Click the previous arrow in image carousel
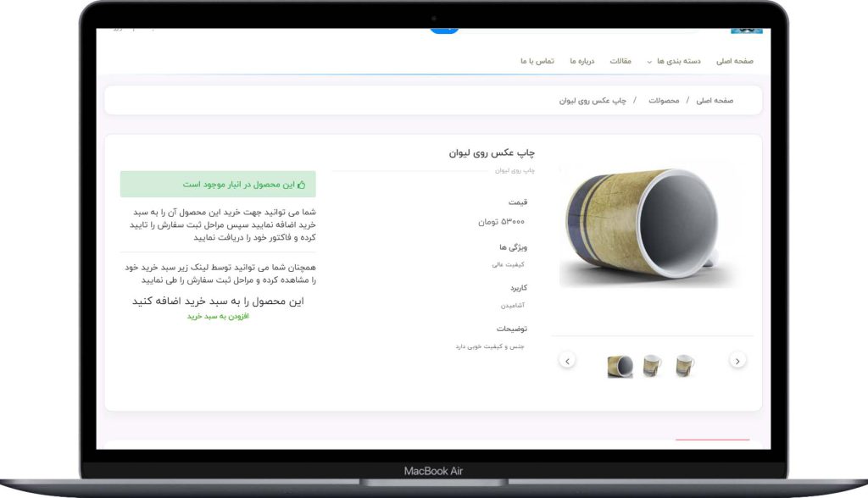This screenshot has height=498, width=868. [x=567, y=361]
